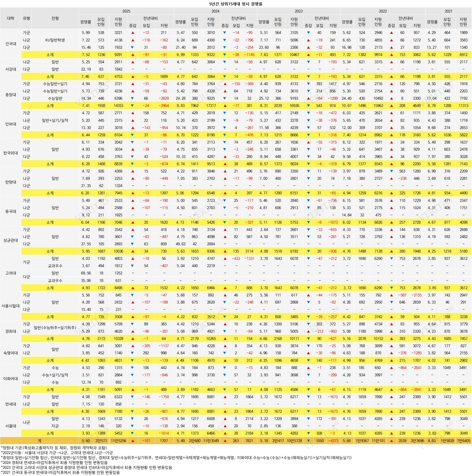Image resolution: width=472 pixels, height=476 pixels.
Task: Click the 25.12 rate for 중앙대 다군
Action: click(264, 98)
